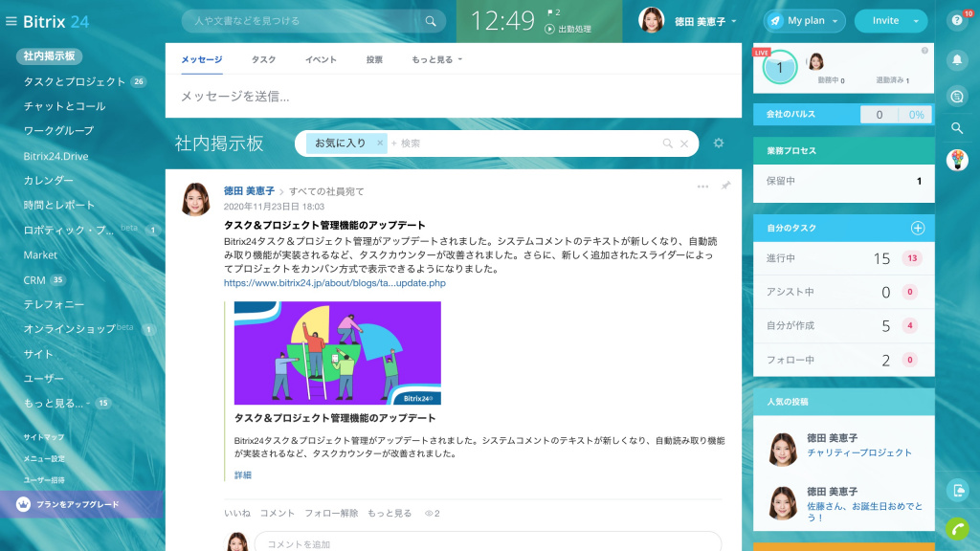The image size is (980, 551).
Task: Unfollow the post via フォロー解除
Action: point(331,514)
